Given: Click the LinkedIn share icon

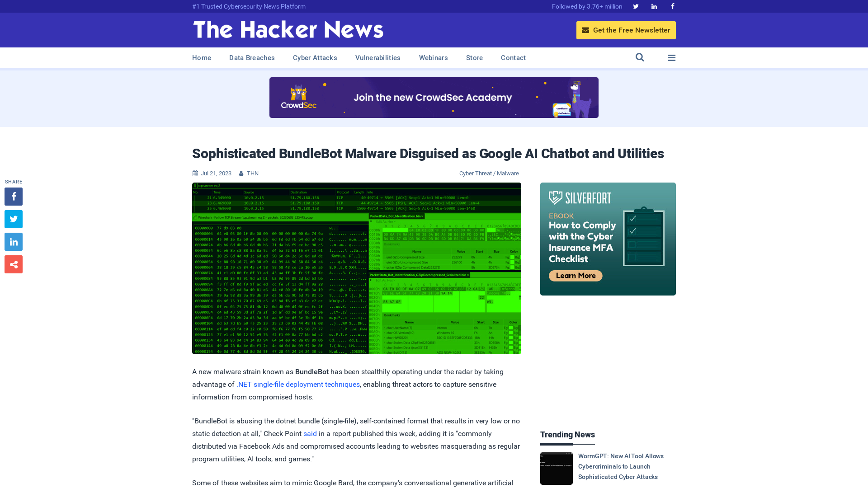Looking at the screenshot, I should (x=14, y=241).
